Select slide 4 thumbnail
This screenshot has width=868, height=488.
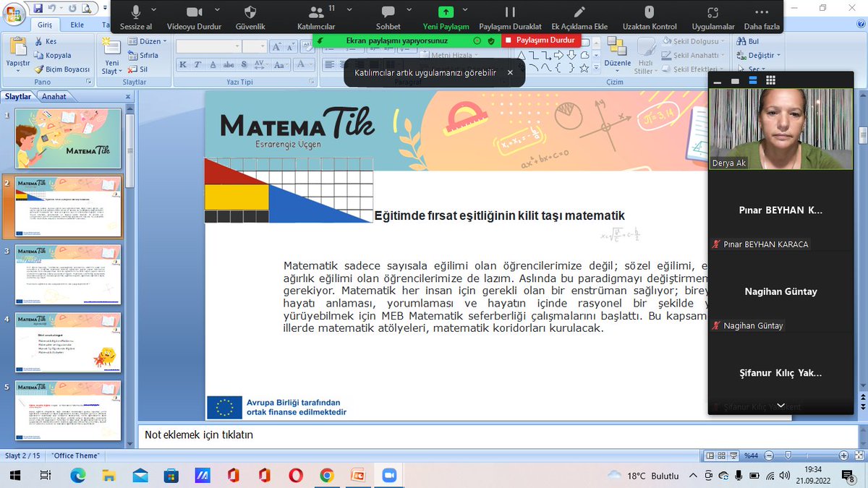68,342
